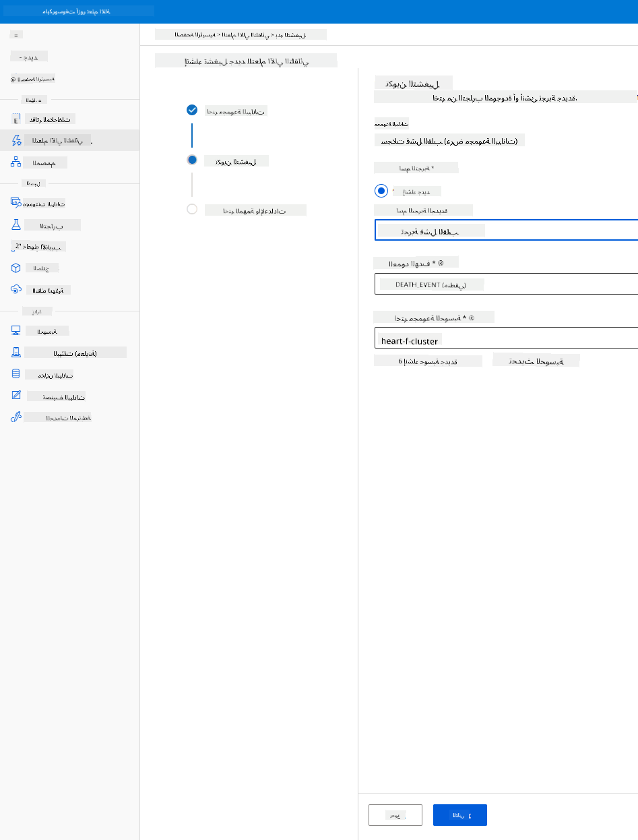
Task: Click the blue Next button
Action: click(460, 815)
